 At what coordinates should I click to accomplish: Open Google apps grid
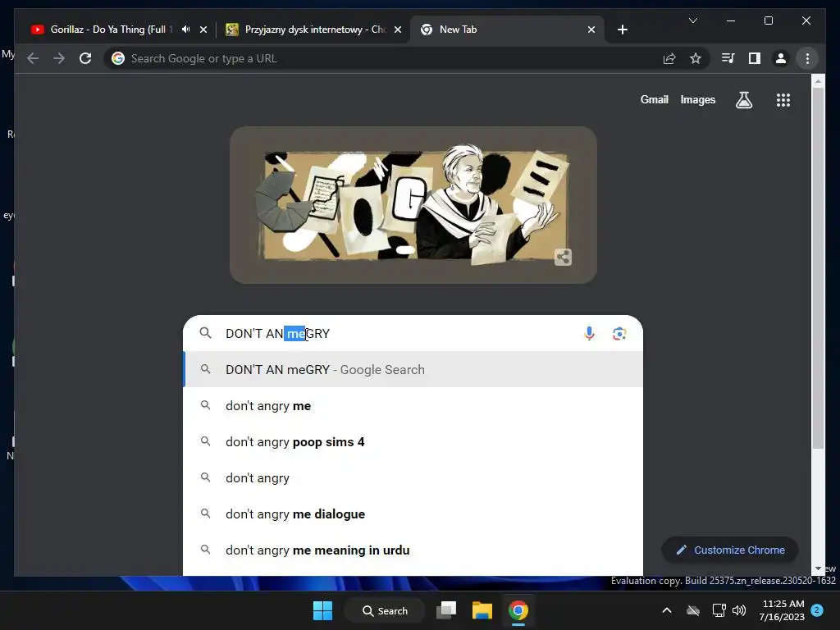[x=783, y=99]
